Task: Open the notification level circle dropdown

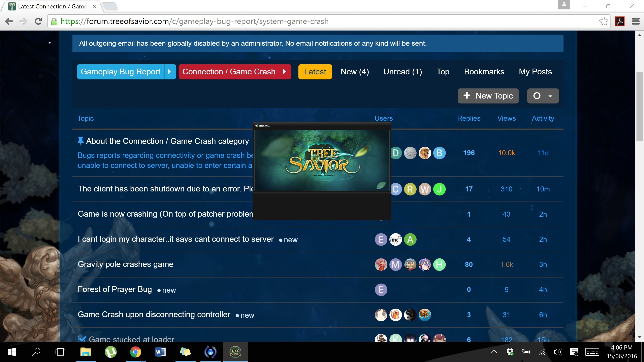Action: [x=543, y=96]
